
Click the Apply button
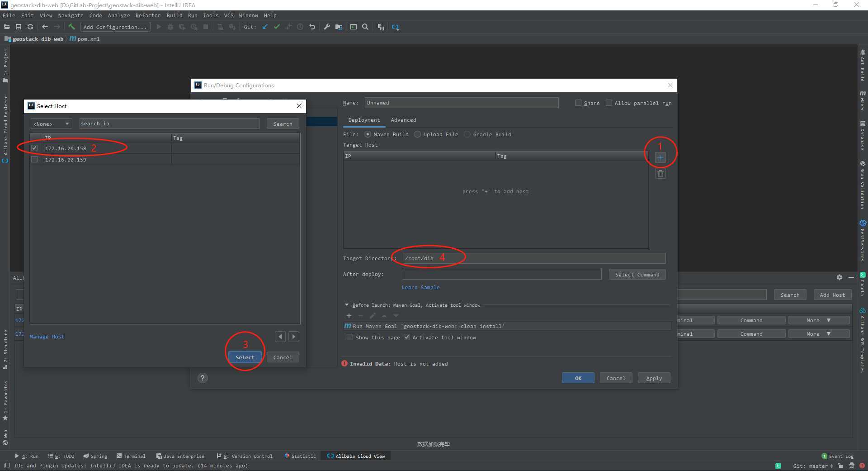(654, 378)
